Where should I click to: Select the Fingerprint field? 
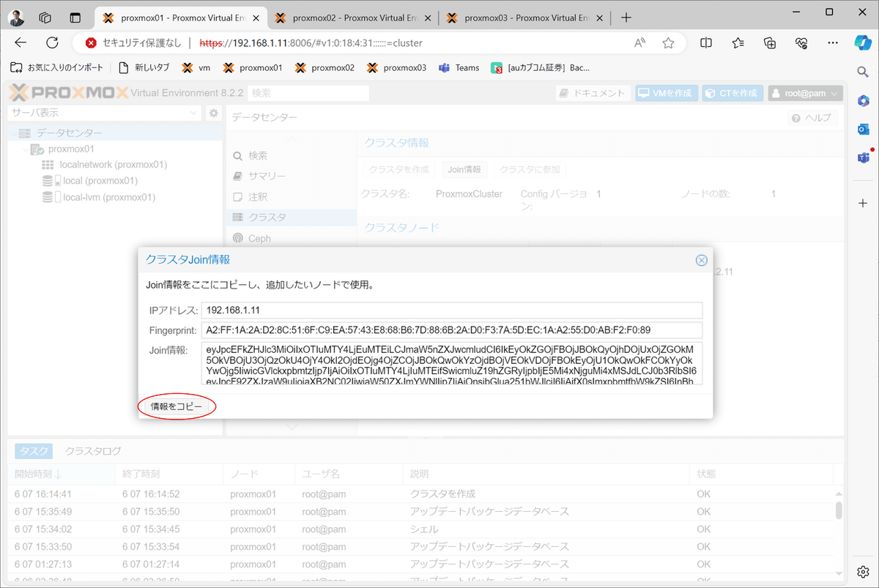(452, 330)
